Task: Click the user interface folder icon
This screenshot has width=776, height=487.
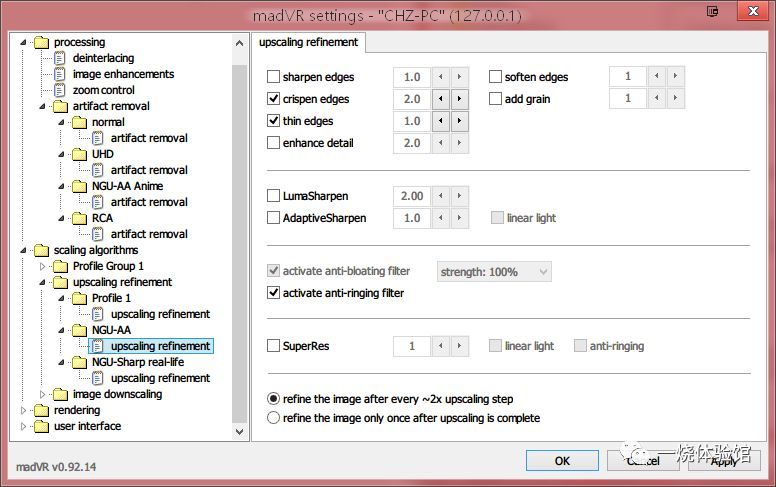Action: 42,426
